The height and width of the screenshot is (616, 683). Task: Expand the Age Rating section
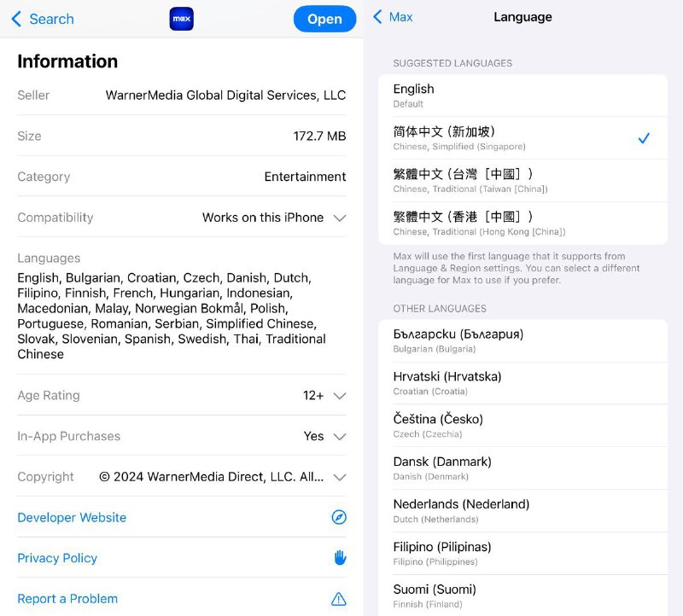point(340,396)
